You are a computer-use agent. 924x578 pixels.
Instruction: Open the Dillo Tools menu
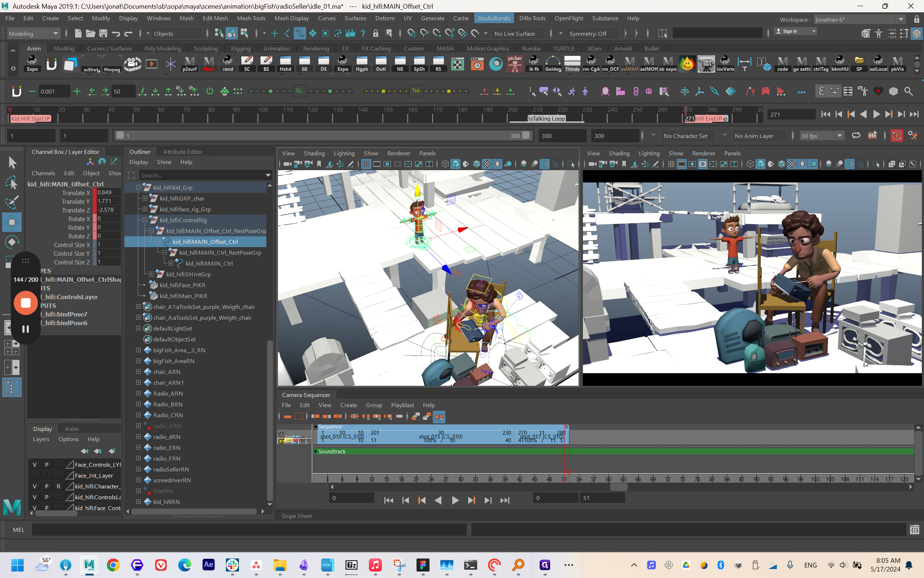coord(532,18)
